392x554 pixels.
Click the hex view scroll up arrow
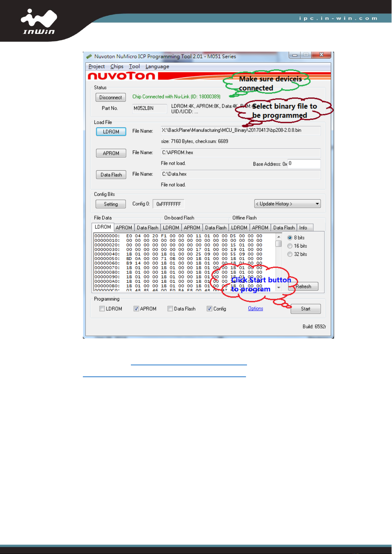tap(279, 237)
